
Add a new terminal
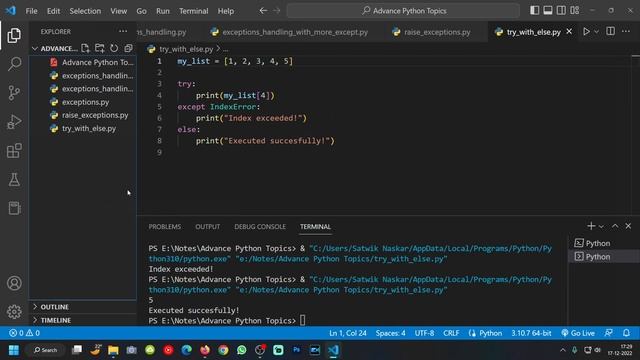pos(591,226)
